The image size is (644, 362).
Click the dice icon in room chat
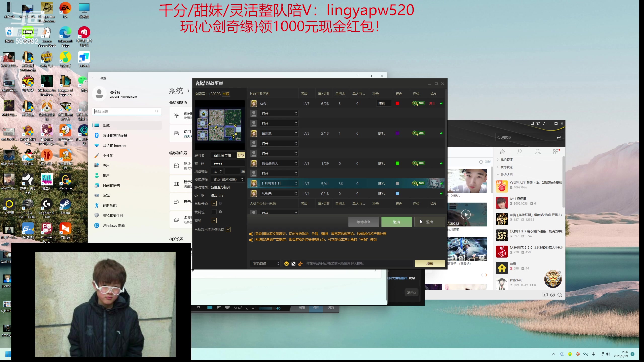point(293,263)
